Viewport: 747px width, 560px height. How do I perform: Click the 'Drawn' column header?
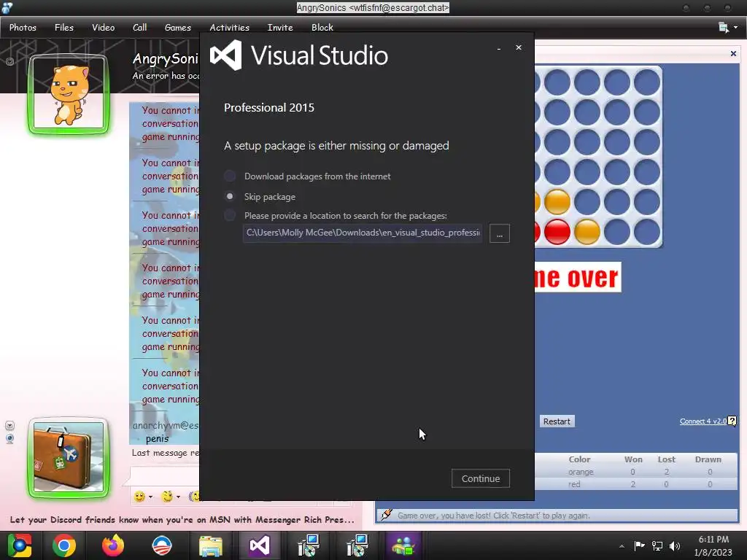pos(708,459)
